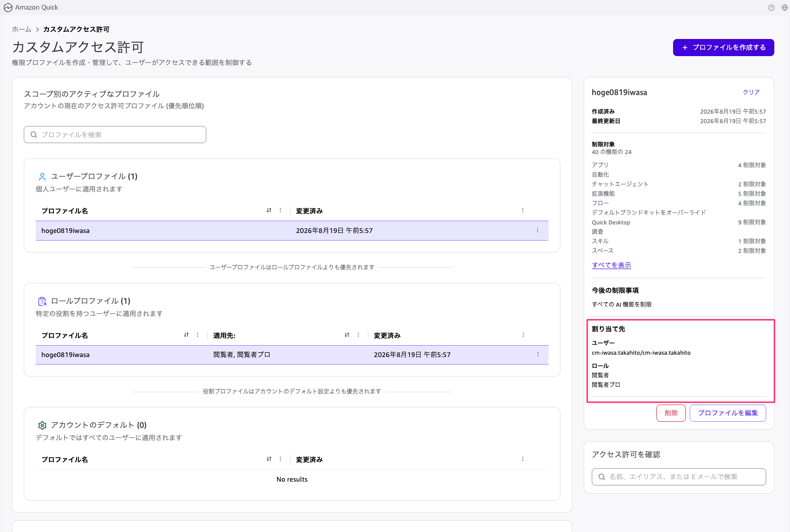Click the 削除 button
The image size is (790, 532).
point(671,413)
